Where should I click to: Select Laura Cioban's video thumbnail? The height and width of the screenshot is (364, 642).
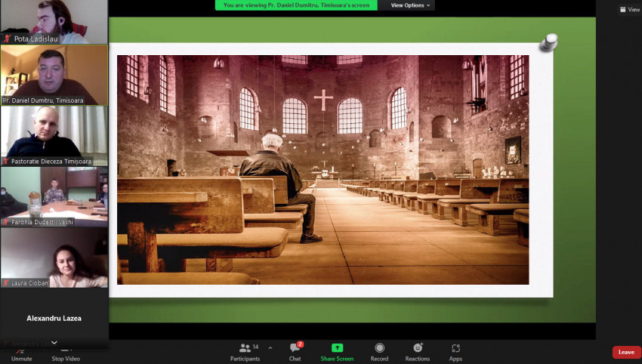(x=54, y=257)
